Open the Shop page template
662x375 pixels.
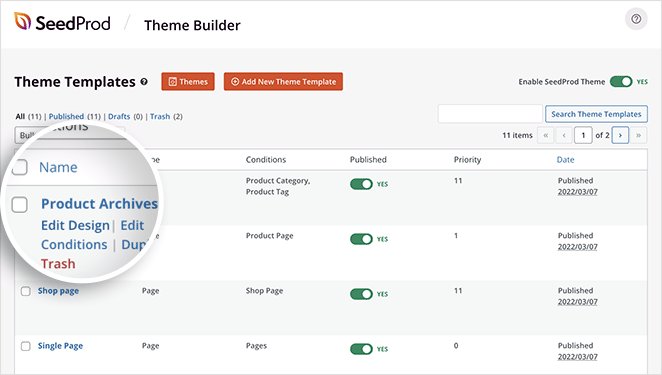pyautogui.click(x=58, y=291)
